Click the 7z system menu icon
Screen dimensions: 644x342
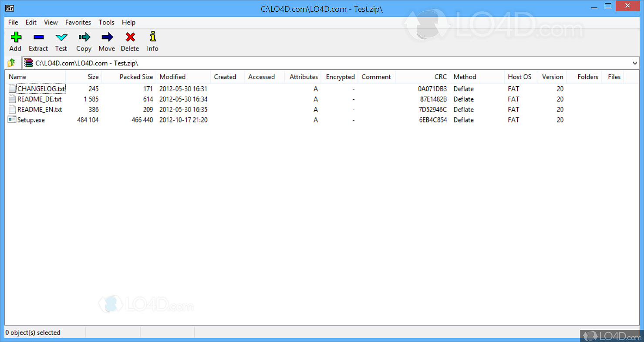pyautogui.click(x=10, y=8)
